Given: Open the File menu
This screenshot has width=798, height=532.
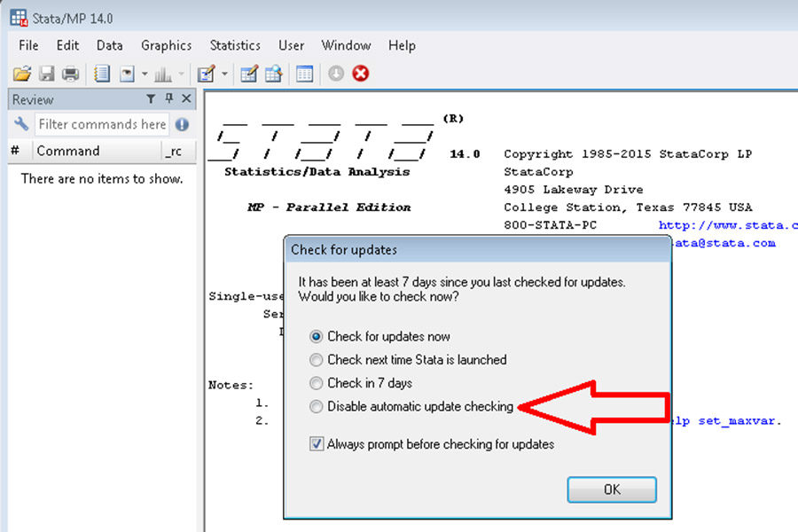Looking at the screenshot, I should (x=28, y=45).
